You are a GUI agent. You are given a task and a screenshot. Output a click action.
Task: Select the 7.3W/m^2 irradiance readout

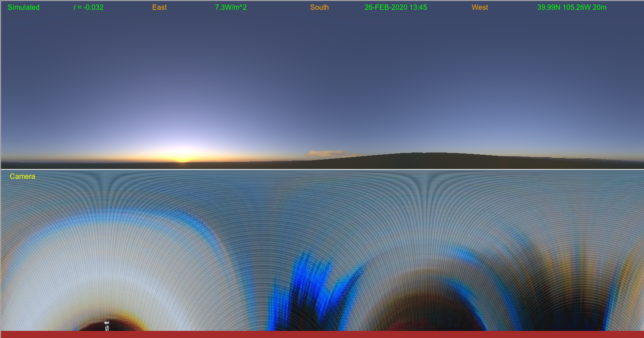[231, 8]
